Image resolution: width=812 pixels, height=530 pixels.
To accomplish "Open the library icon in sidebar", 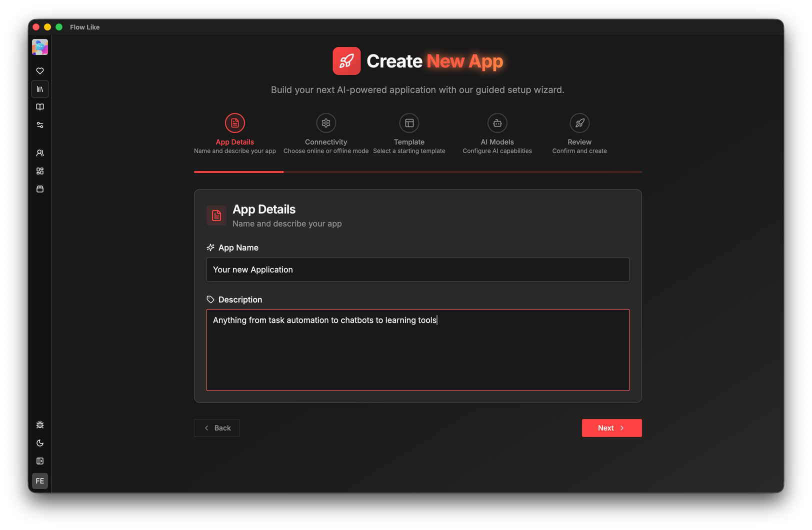I will point(40,89).
